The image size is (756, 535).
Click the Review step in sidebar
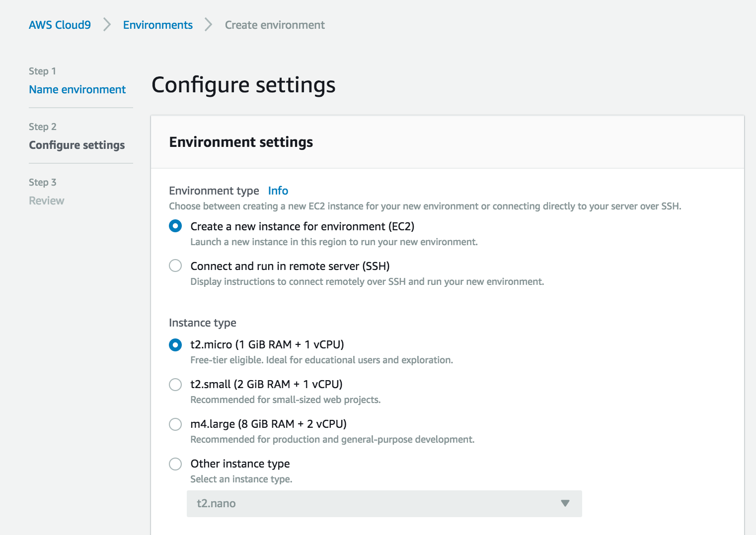47,201
